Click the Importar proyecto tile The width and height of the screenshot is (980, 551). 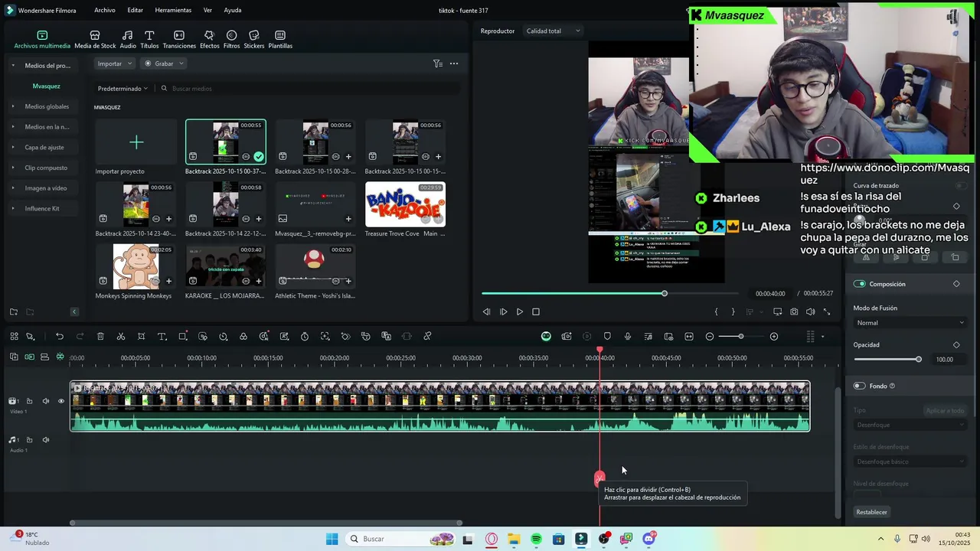136,142
